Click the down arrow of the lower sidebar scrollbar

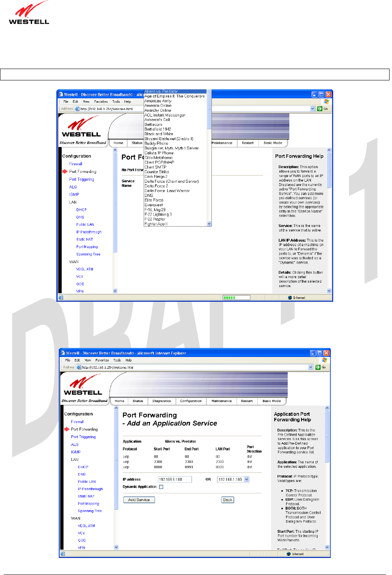116,547
